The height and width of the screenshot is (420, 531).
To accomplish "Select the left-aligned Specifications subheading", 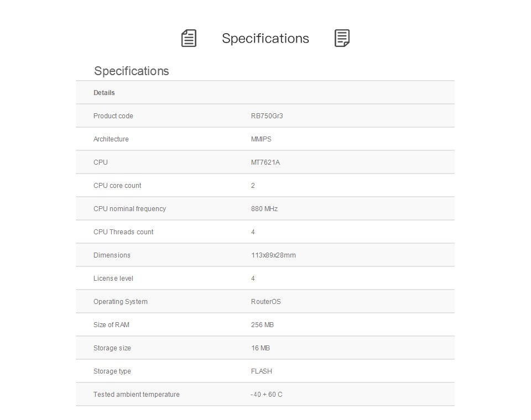I will [132, 71].
